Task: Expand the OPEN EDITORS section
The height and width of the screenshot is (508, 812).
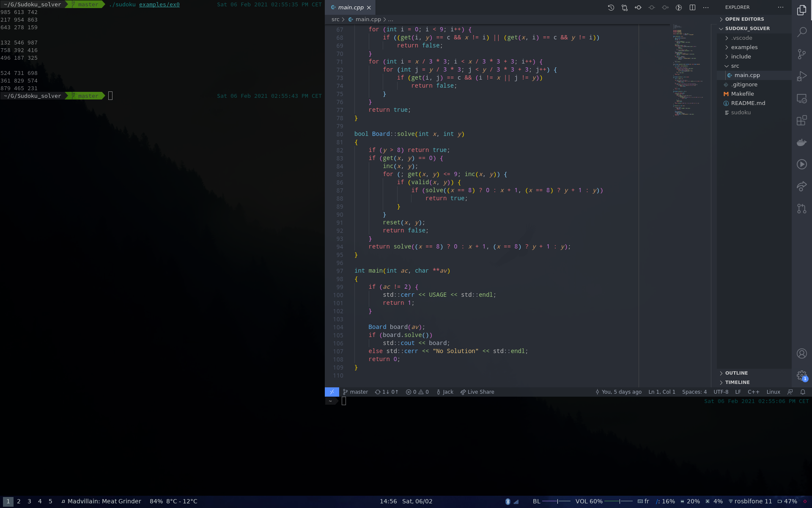Action: coord(744,19)
